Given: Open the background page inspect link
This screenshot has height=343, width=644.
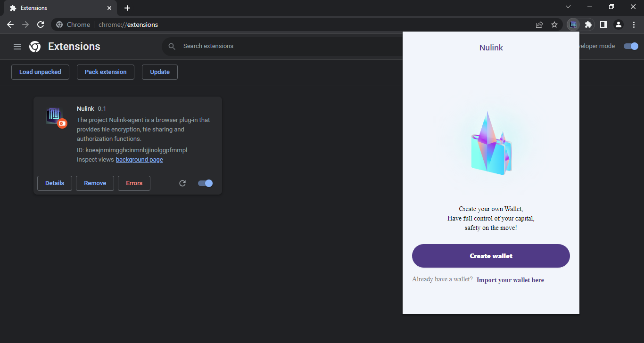Looking at the screenshot, I should tap(139, 160).
